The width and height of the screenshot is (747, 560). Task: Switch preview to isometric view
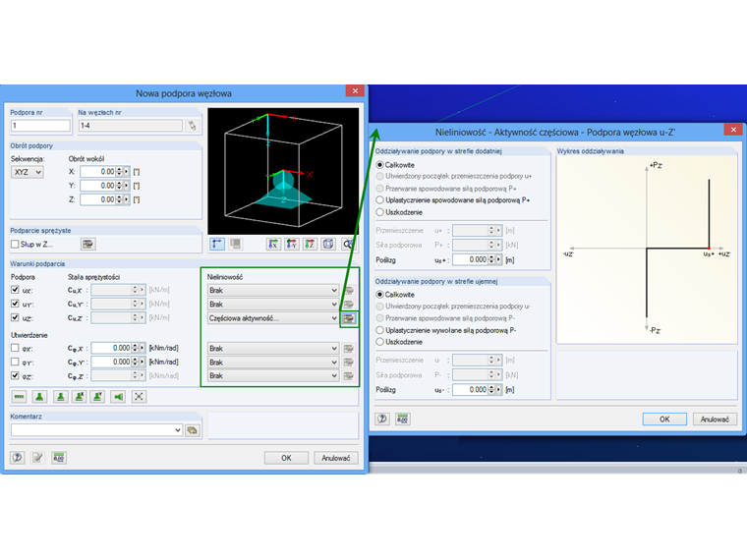click(328, 245)
